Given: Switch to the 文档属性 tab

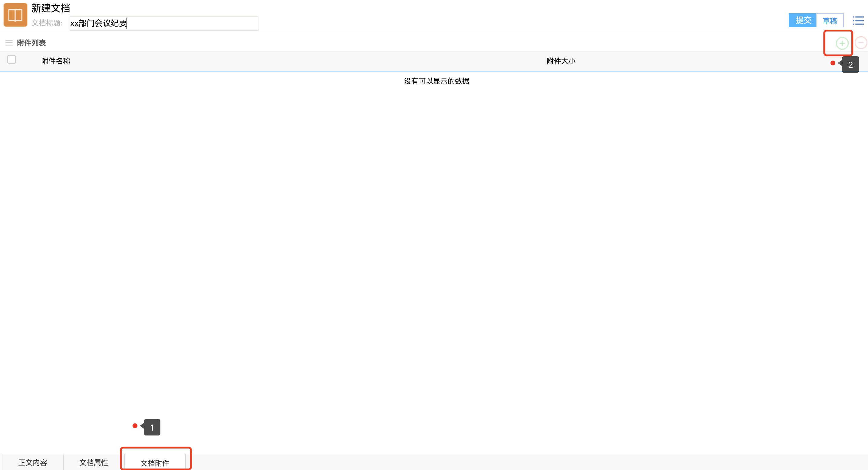Looking at the screenshot, I should click(94, 462).
